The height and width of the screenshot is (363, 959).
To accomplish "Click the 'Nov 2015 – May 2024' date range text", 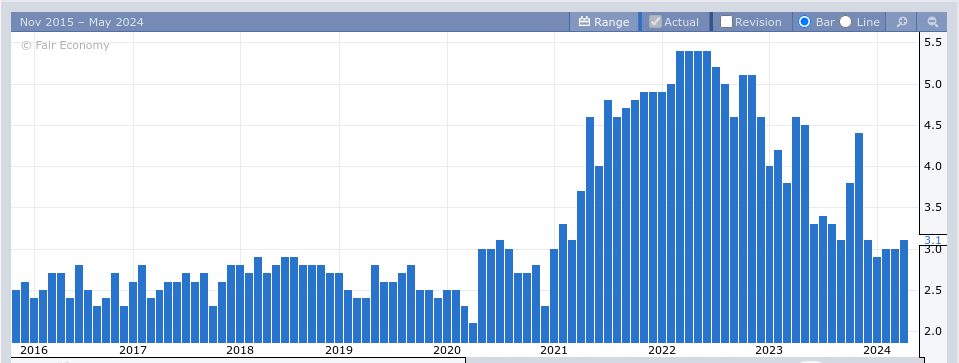I will [x=81, y=22].
